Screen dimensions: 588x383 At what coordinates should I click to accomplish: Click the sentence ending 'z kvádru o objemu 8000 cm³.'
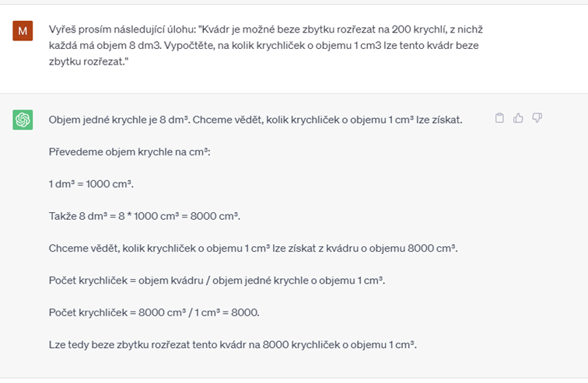[253, 249]
